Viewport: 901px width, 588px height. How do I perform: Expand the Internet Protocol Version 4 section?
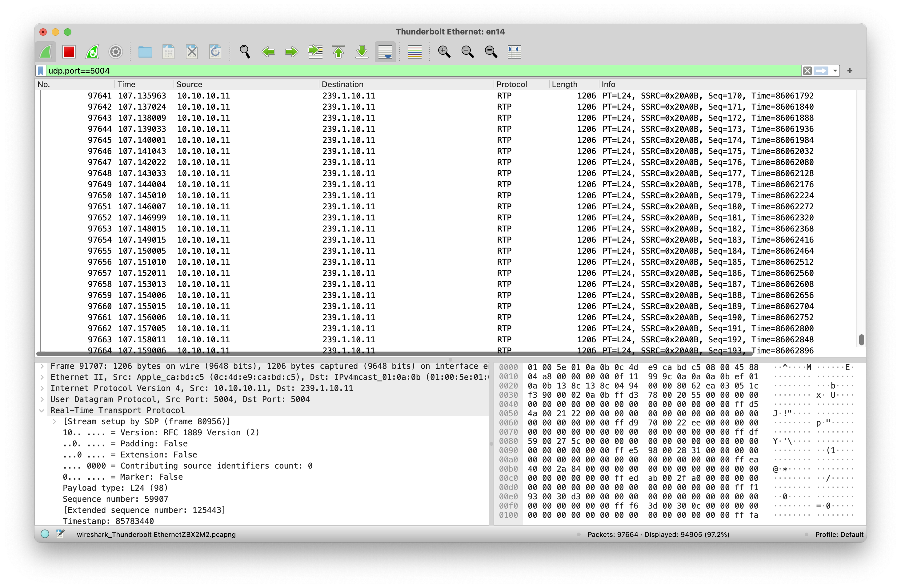pos(42,388)
